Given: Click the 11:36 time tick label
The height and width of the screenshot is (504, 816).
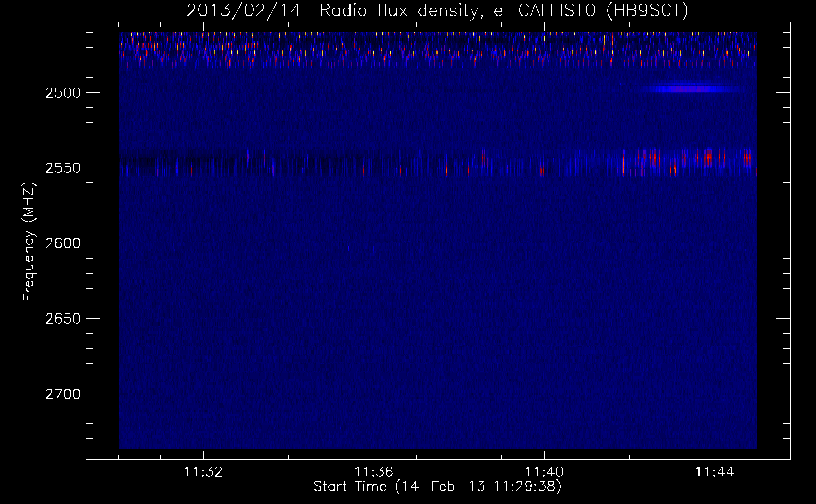Looking at the screenshot, I should (x=374, y=472).
